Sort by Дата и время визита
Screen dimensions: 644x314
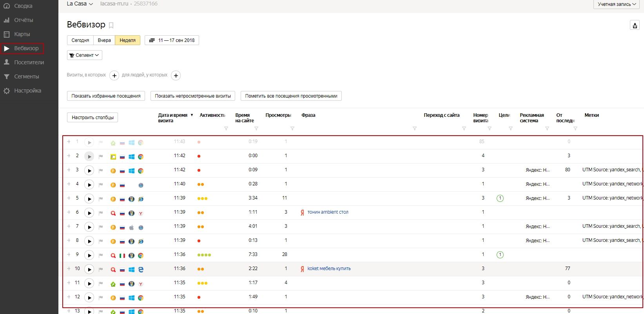click(176, 118)
